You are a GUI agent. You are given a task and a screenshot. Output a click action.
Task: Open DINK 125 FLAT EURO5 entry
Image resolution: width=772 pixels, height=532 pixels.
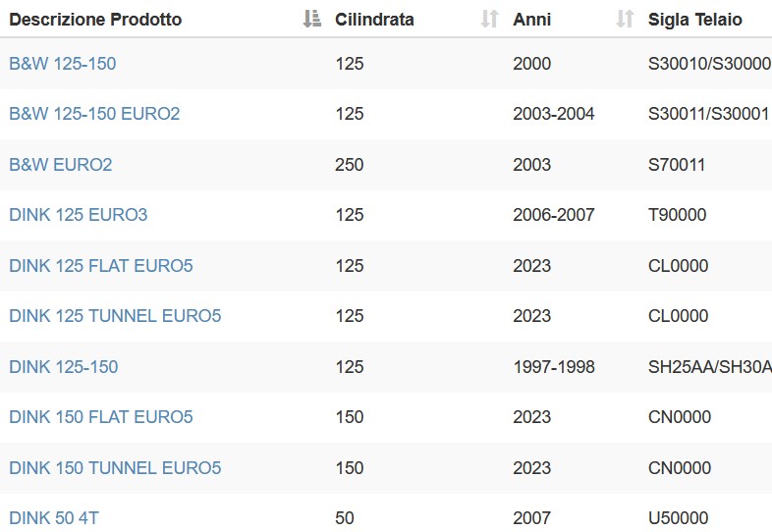tap(101, 266)
